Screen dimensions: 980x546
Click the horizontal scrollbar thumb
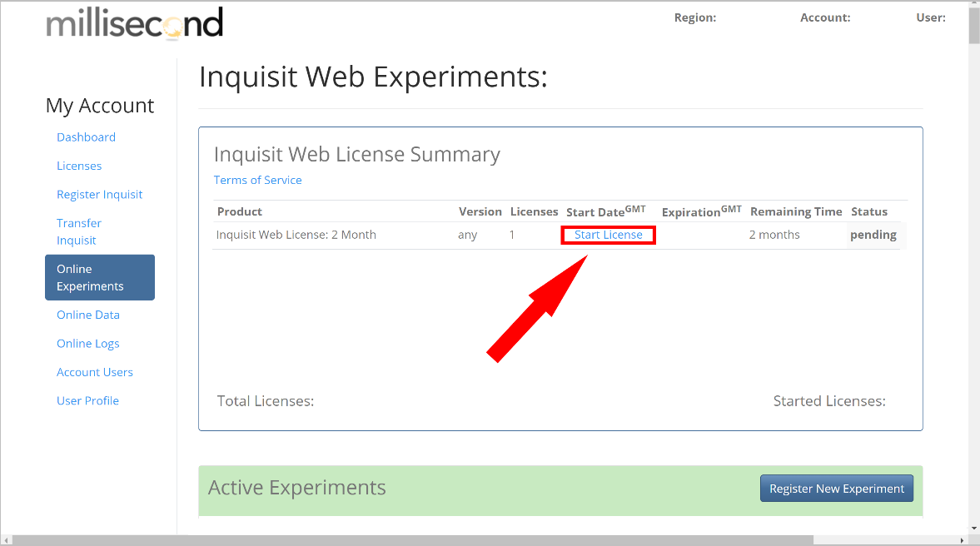(412, 540)
